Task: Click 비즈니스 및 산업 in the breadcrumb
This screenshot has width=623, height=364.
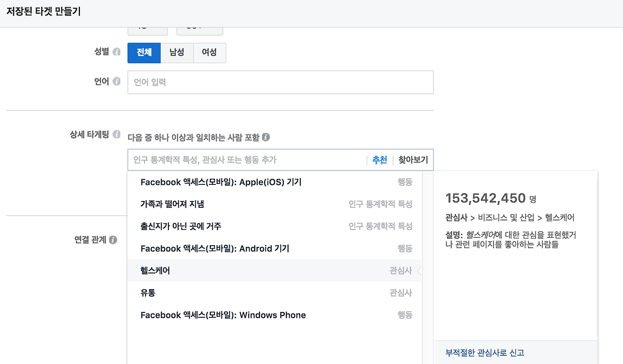Action: pos(508,218)
